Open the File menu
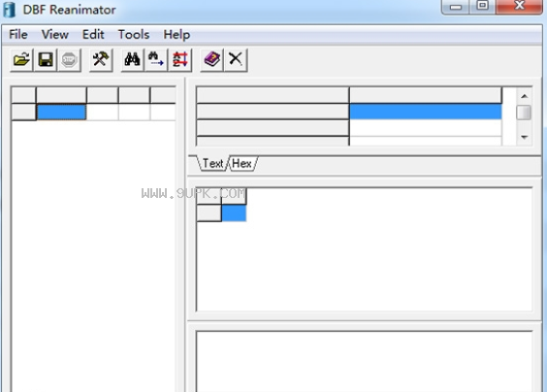This screenshot has width=547, height=392. tap(18, 35)
